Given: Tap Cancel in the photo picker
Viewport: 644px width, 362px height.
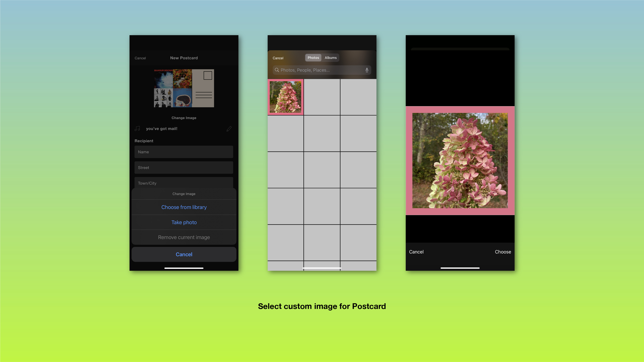Looking at the screenshot, I should coord(278,58).
